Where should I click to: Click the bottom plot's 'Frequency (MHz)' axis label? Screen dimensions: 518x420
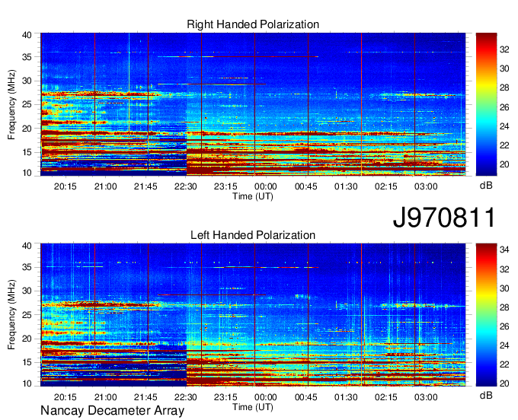pyautogui.click(x=11, y=315)
